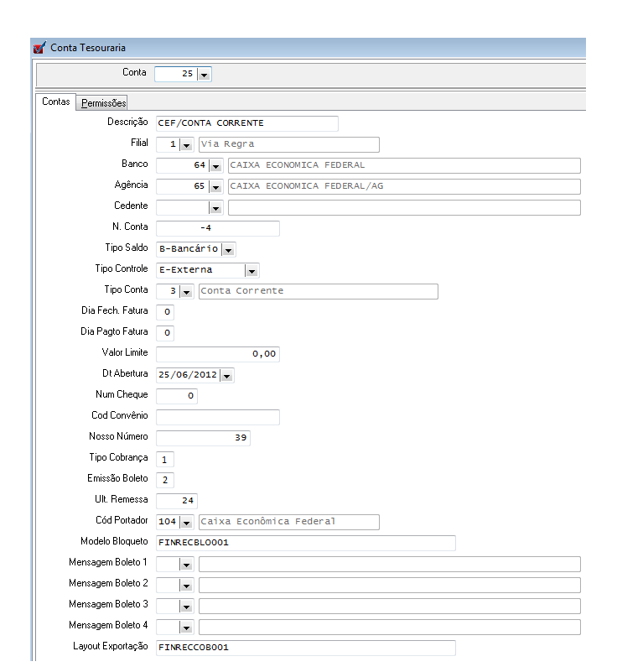Screen dimensions: 643x672
Task: Click the Valor Limite field
Action: (x=218, y=354)
